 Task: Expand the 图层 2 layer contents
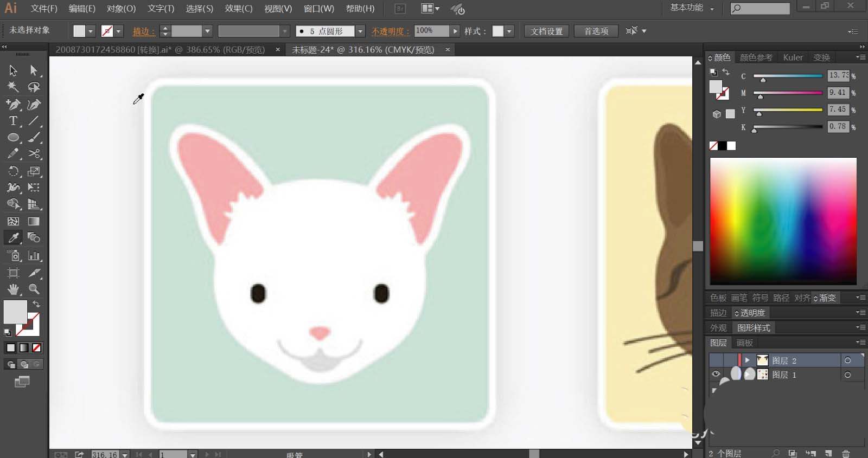[x=747, y=360]
